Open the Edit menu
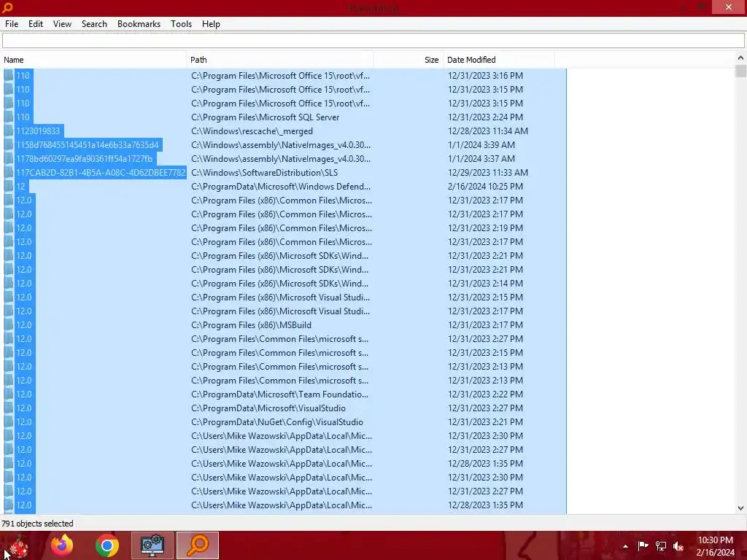This screenshot has width=747, height=560. [x=35, y=24]
